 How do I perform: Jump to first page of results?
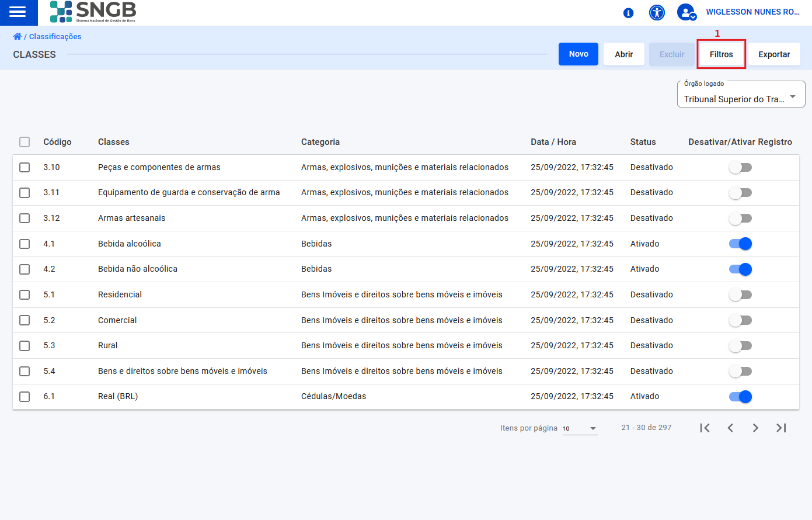(705, 428)
